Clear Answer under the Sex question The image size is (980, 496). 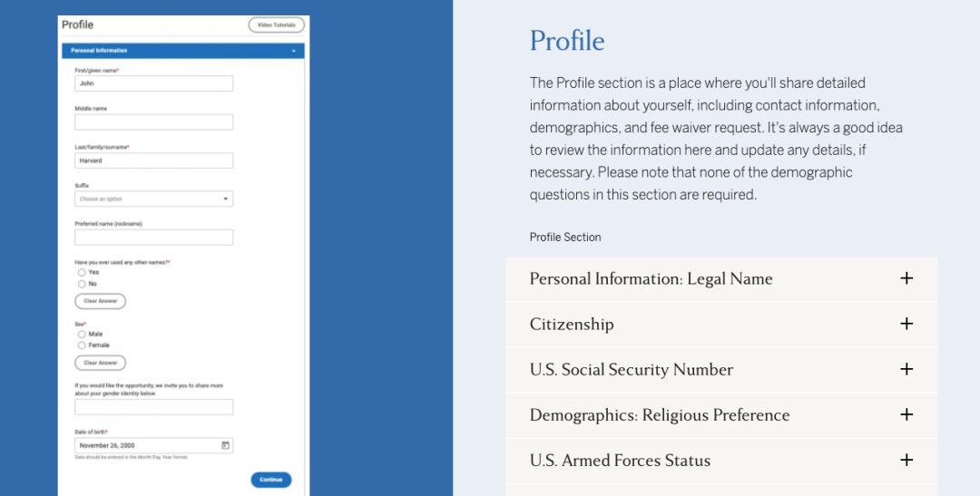point(100,363)
